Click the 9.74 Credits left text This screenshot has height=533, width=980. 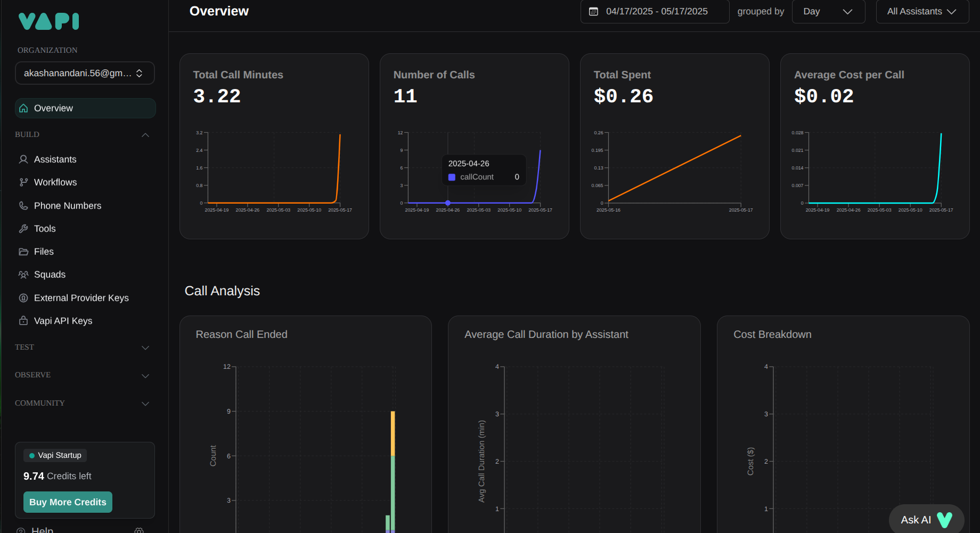(58, 477)
